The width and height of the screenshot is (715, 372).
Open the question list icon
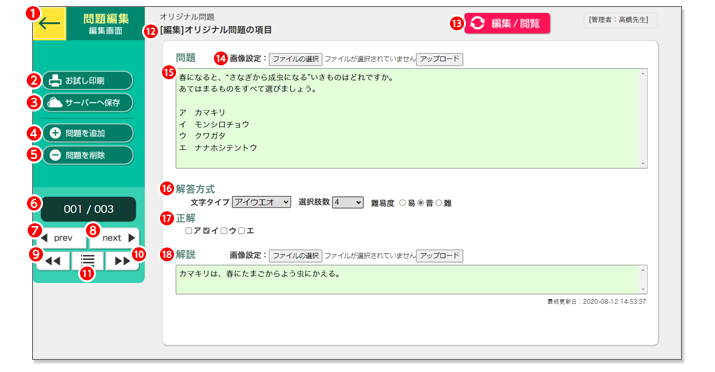click(x=88, y=261)
